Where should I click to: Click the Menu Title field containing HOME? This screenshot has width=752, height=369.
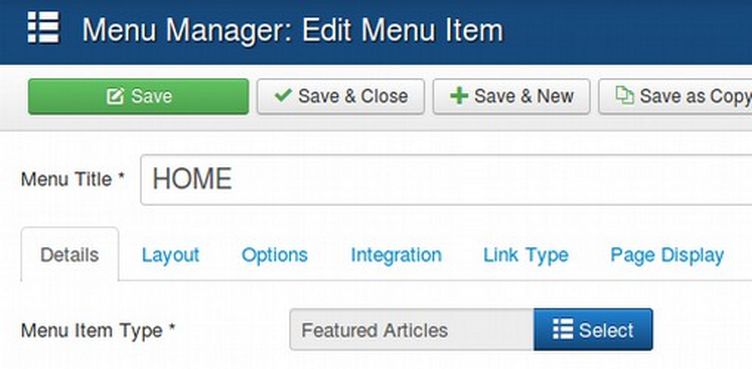click(446, 180)
